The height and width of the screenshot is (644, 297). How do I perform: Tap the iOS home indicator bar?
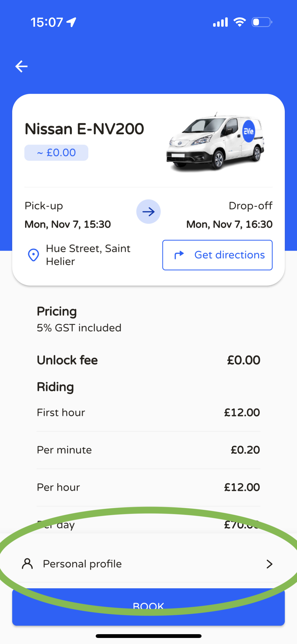[x=148, y=636]
